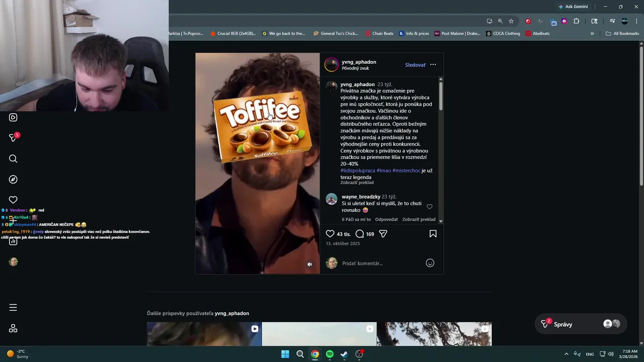The image size is (644, 362).
Task: Open the zoom magnifier in address bar
Action: click(500, 21)
